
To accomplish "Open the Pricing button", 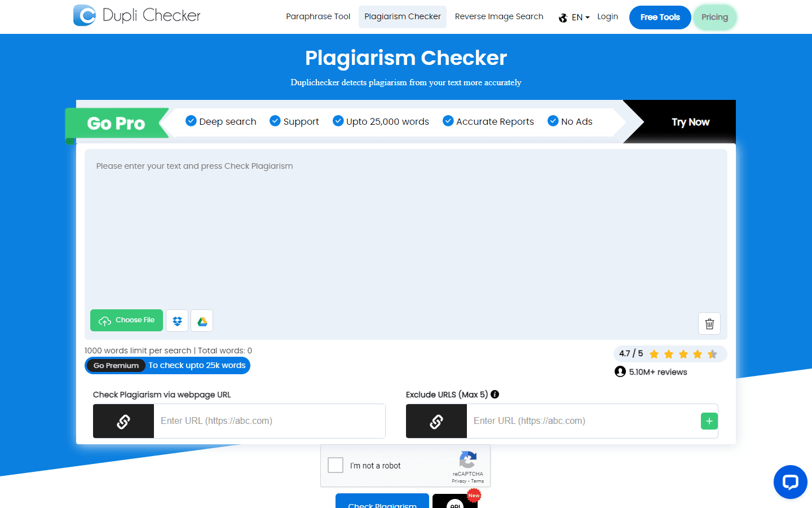I will [714, 17].
